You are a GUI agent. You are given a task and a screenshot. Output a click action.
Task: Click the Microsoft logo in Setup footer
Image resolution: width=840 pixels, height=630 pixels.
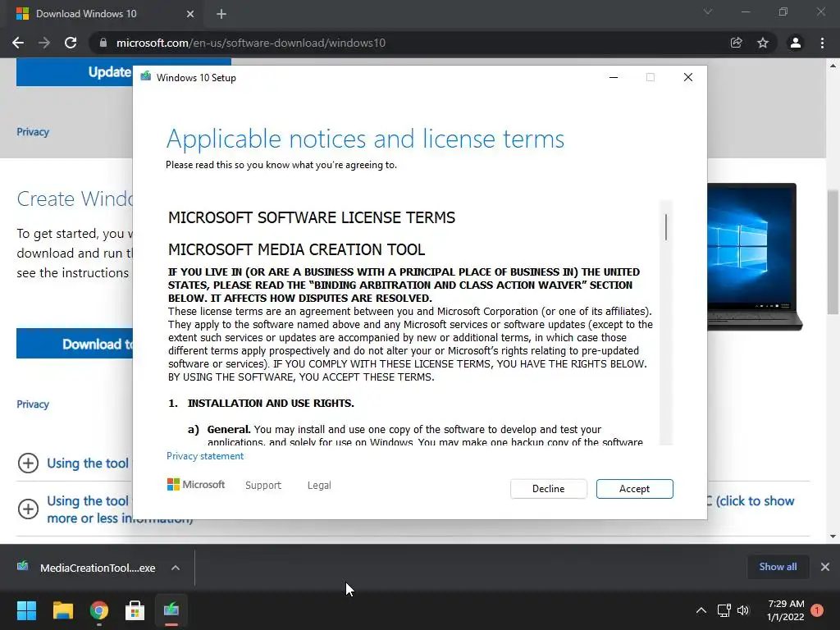point(196,485)
